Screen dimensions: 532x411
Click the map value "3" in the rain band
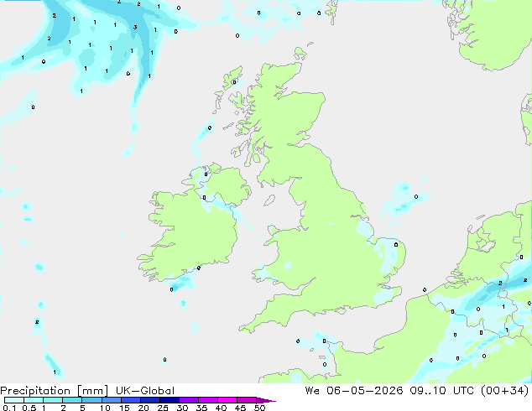click(135, 28)
